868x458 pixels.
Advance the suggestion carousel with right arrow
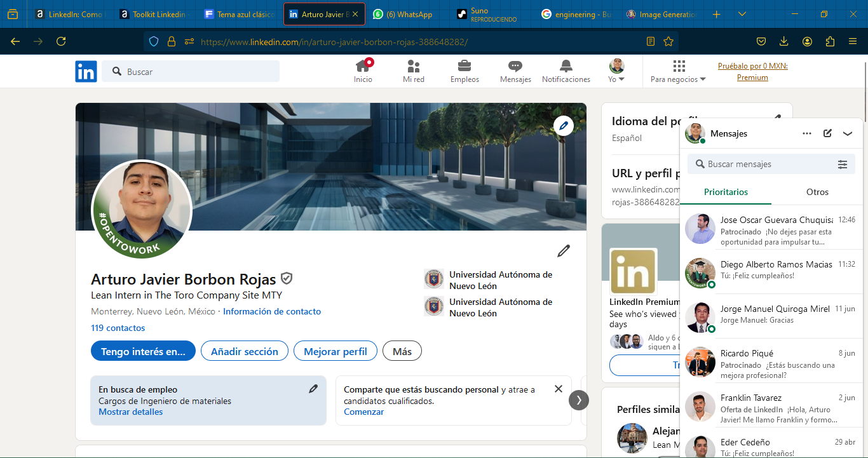point(579,400)
